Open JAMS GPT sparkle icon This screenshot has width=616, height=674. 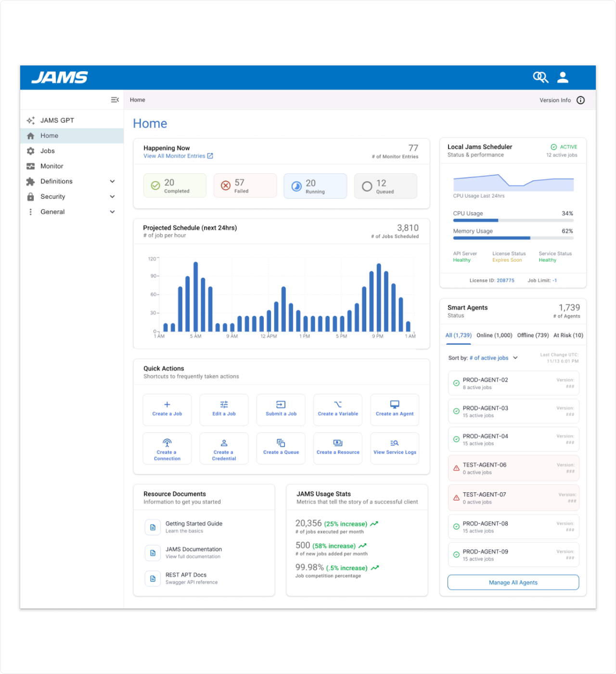tap(31, 120)
